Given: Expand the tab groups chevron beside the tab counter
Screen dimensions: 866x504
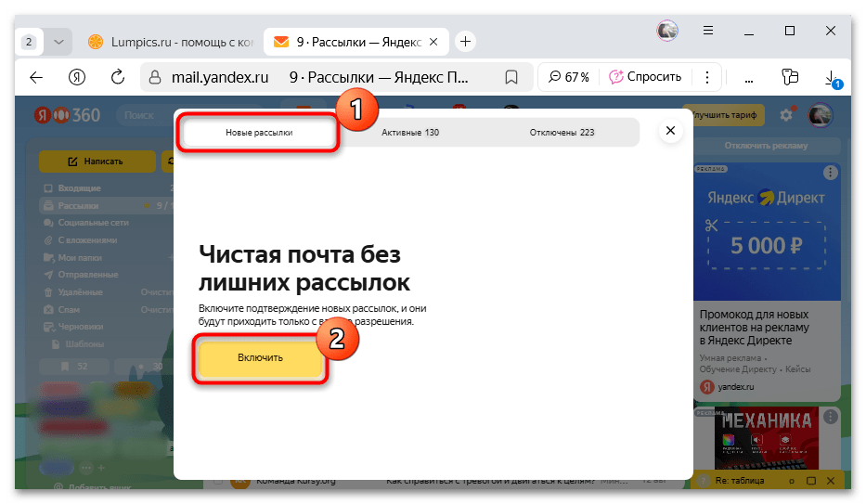Looking at the screenshot, I should [x=58, y=42].
